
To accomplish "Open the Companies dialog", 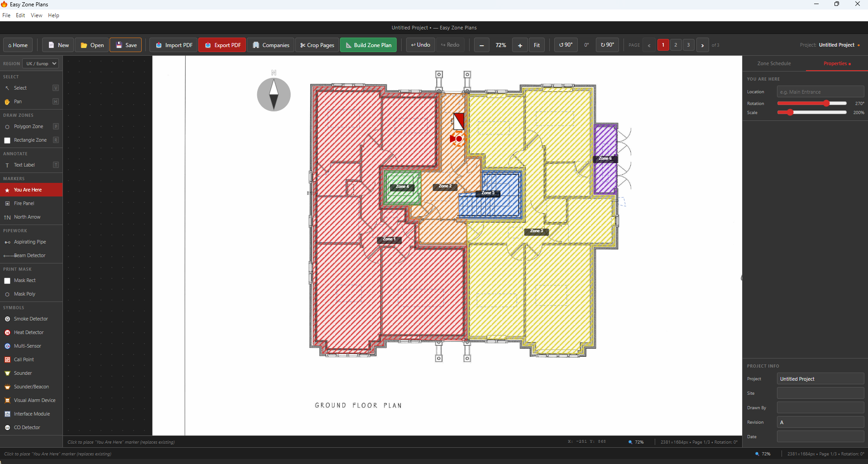I will (271, 45).
